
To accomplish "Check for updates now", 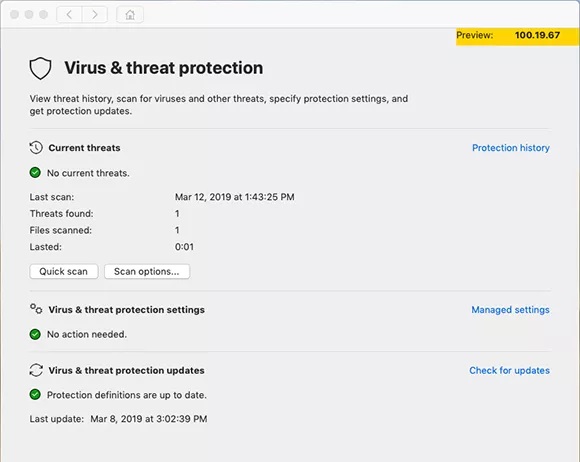I will [x=509, y=370].
